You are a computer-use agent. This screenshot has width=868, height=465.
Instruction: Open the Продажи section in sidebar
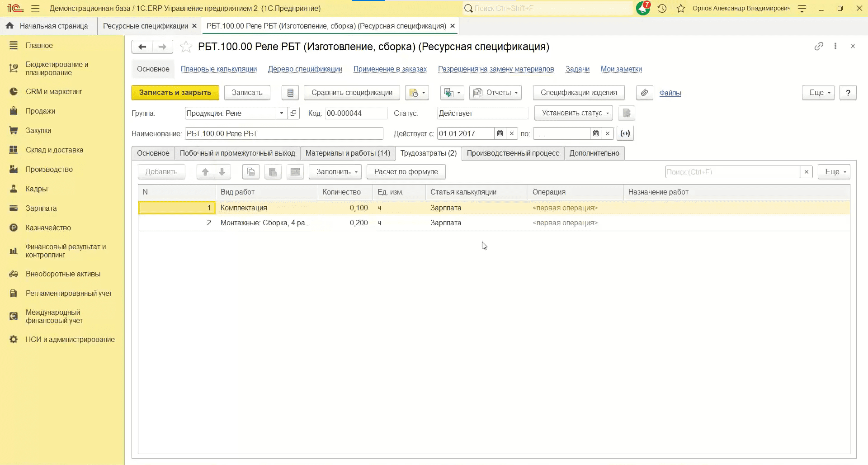tap(41, 111)
